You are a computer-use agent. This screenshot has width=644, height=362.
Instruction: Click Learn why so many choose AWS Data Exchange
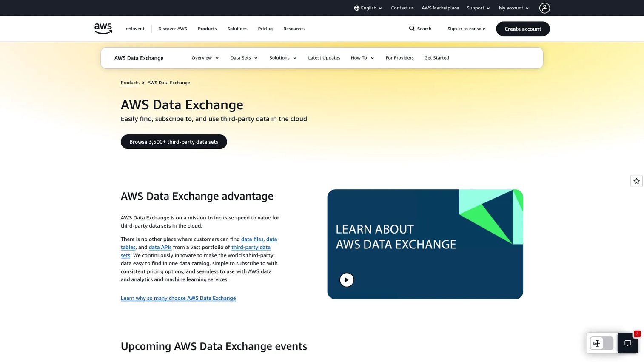(178, 298)
